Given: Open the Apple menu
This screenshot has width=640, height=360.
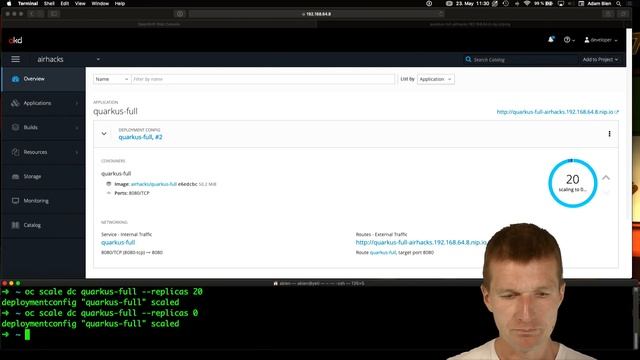Looking at the screenshot, I should (9, 3).
